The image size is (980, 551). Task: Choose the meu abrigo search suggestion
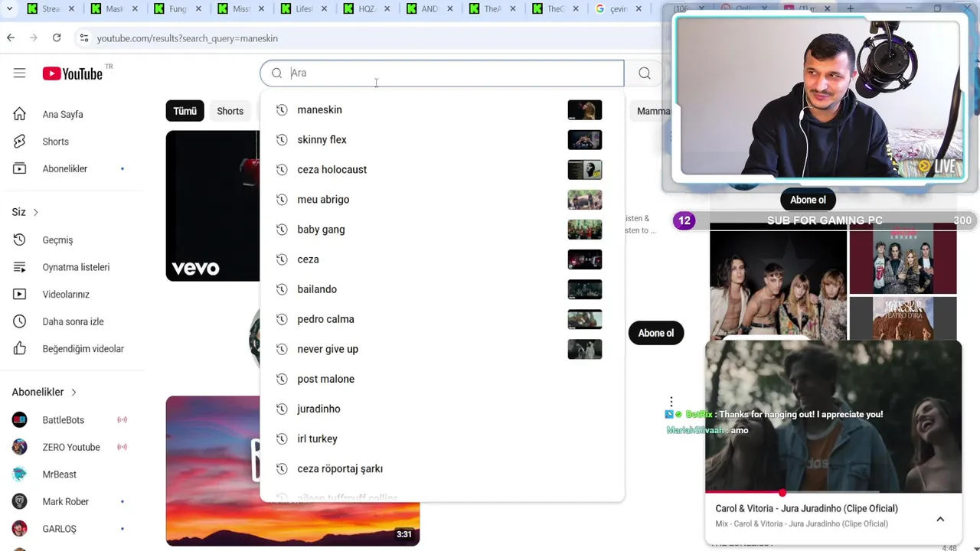click(x=442, y=199)
